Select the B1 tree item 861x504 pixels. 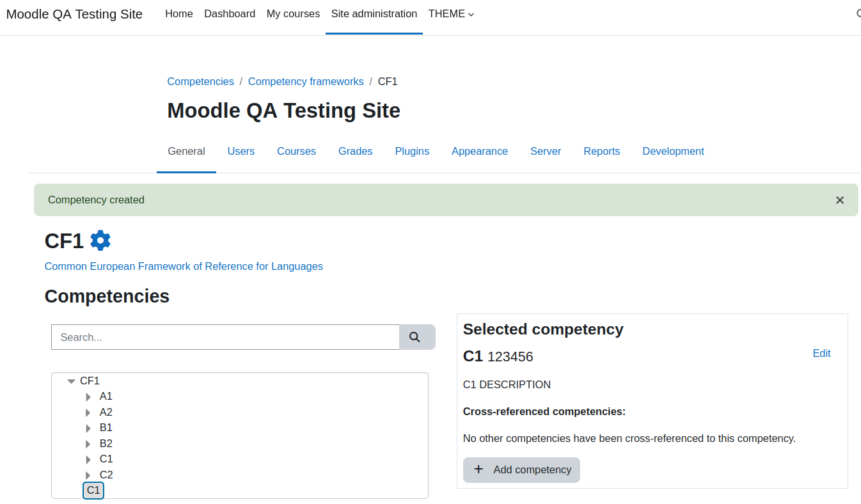coord(106,427)
